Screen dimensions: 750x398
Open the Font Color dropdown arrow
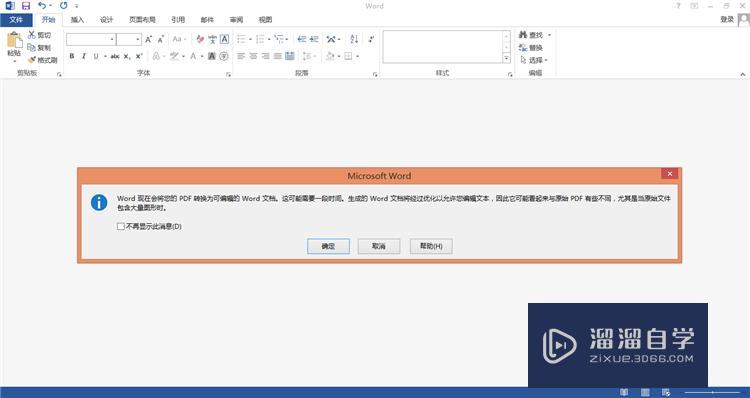pos(202,56)
